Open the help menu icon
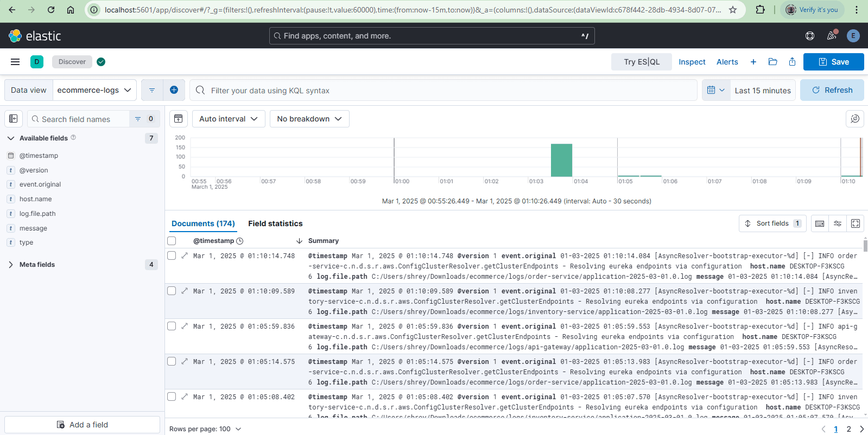The width and height of the screenshot is (868, 435). (810, 36)
